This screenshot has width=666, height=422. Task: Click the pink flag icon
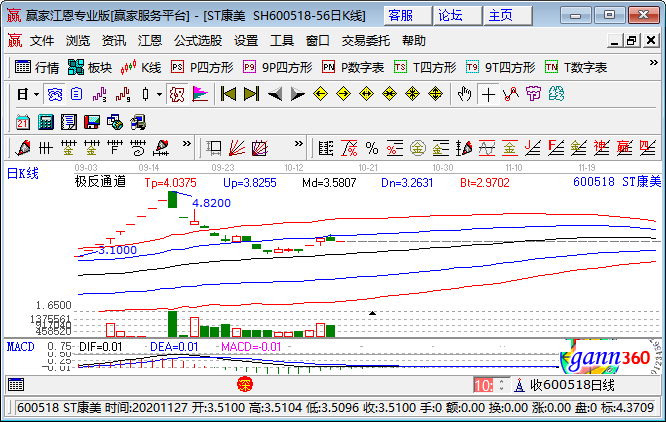coord(200,94)
